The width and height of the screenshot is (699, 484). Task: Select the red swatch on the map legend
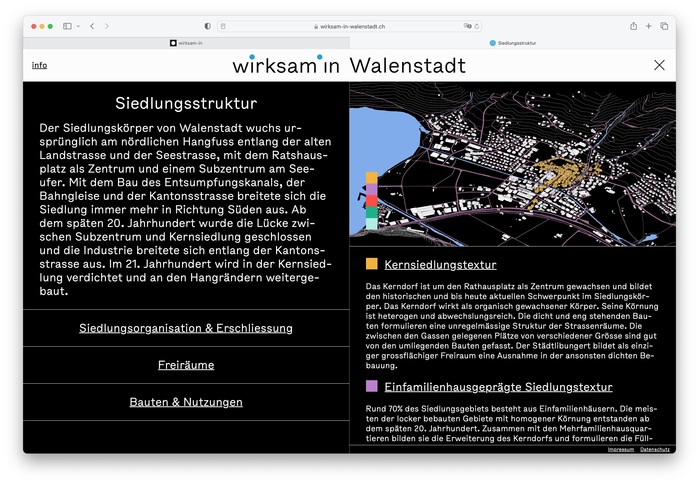(371, 201)
